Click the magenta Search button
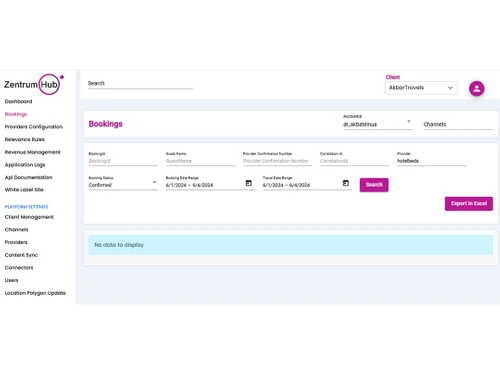This screenshot has width=500, height=375. [374, 185]
